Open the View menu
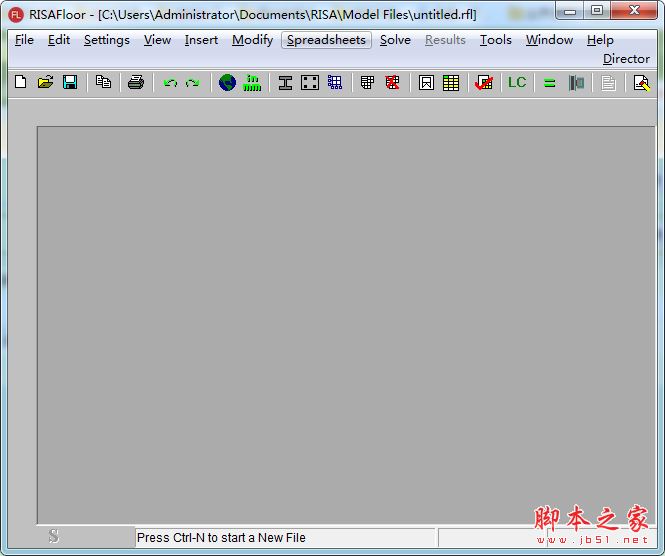665x556 pixels. [x=157, y=40]
